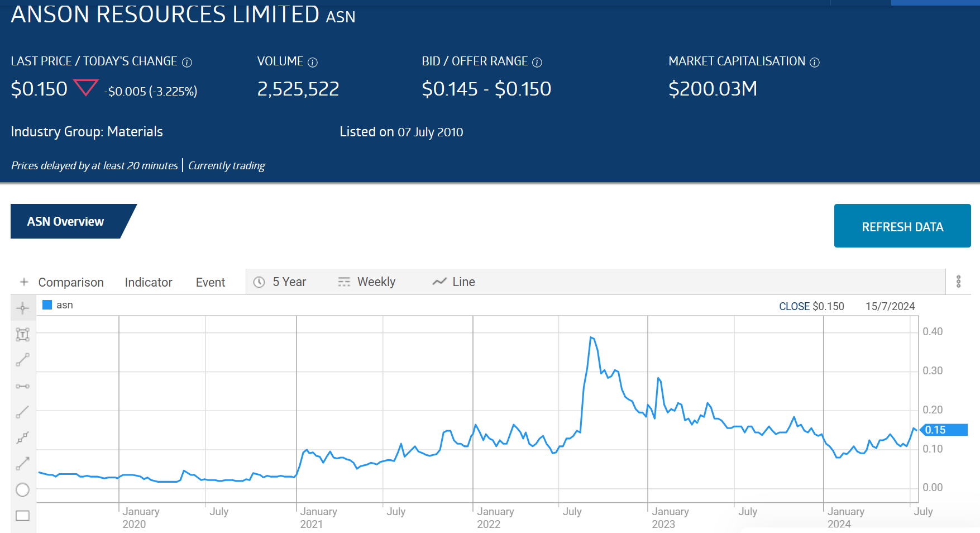Select the crosshair cursor tool
Screen dimensions: 980x533
[23, 308]
